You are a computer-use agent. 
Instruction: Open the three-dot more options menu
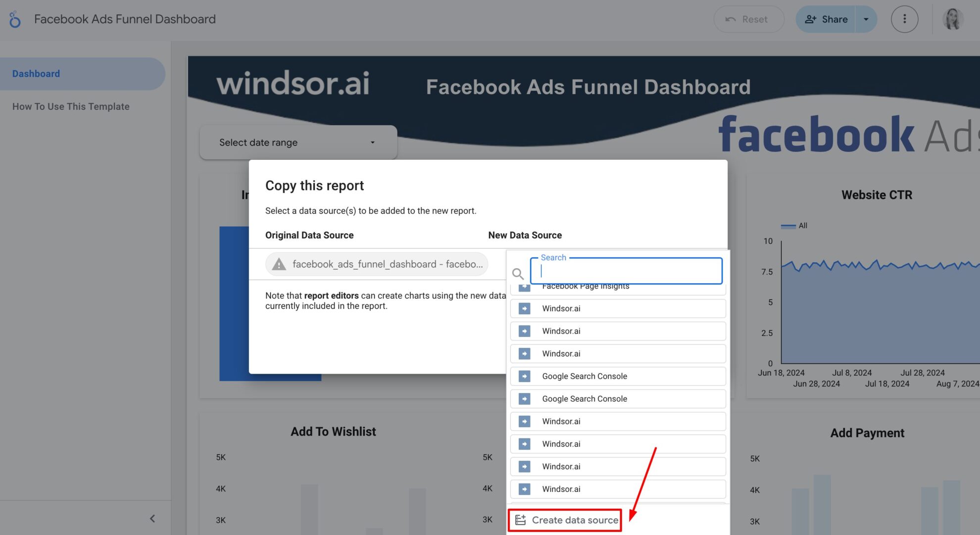pos(904,19)
